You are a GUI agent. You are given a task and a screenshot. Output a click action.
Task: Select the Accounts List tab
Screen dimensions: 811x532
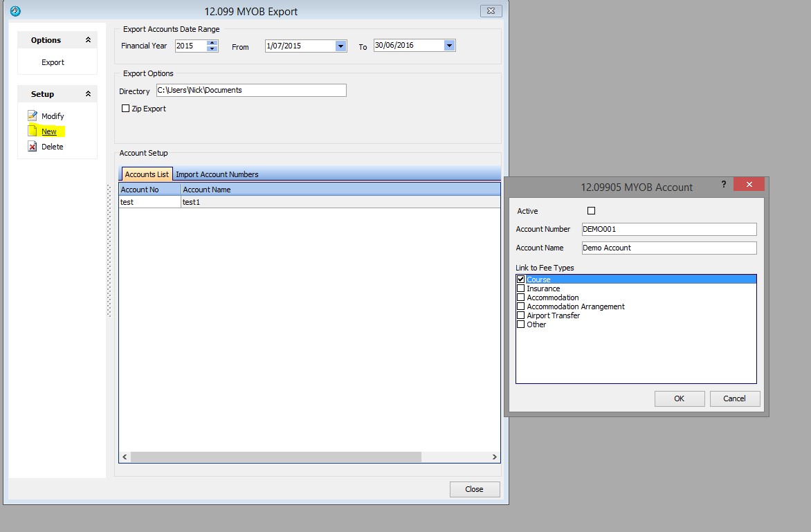(147, 174)
